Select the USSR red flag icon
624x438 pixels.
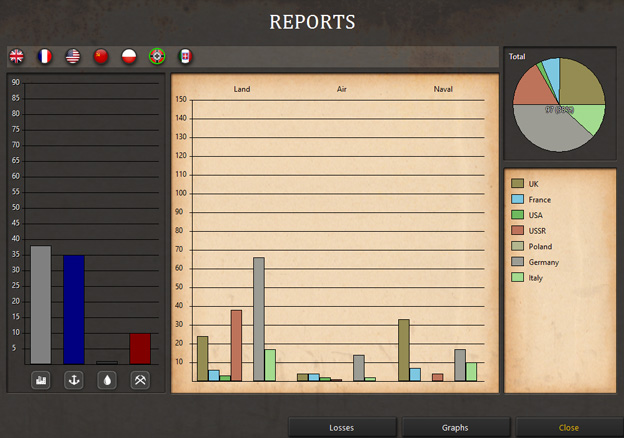[101, 56]
